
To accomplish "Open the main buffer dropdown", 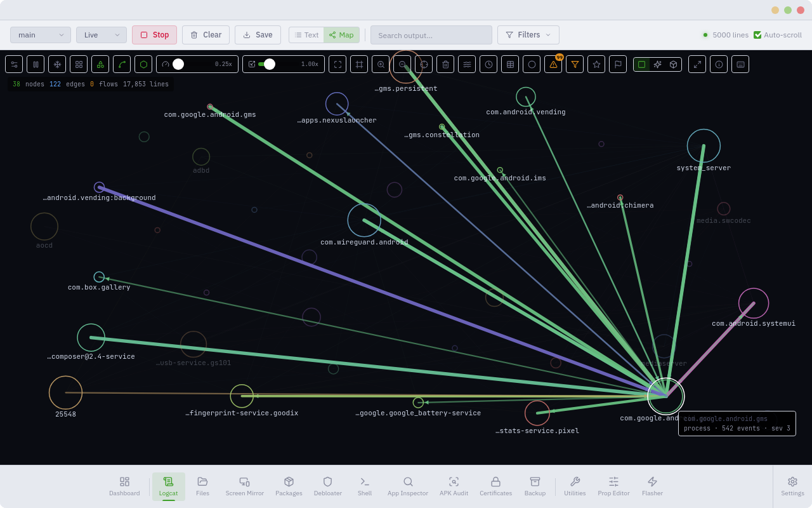I will point(41,35).
